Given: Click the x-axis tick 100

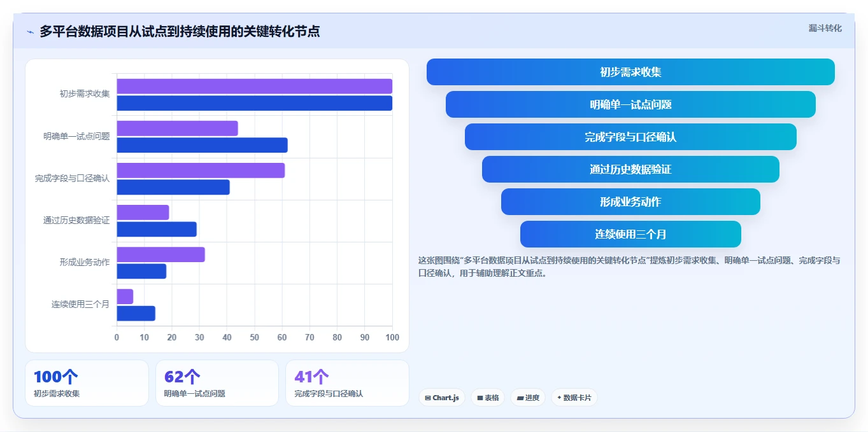Looking at the screenshot, I should pyautogui.click(x=392, y=337).
